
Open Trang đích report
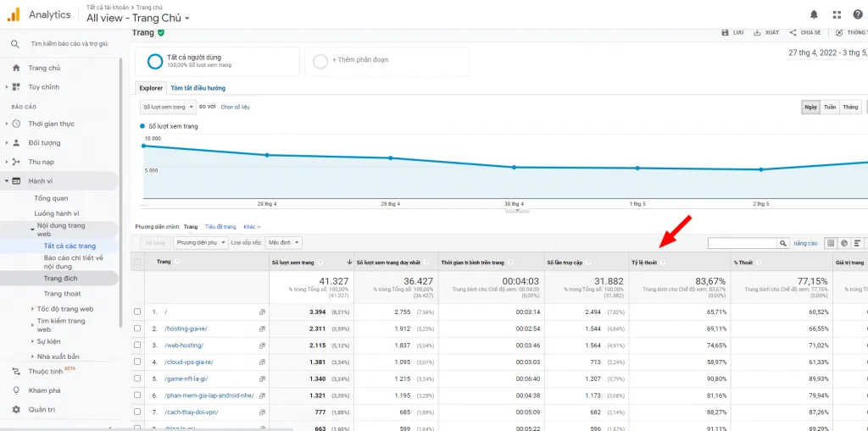click(x=61, y=279)
